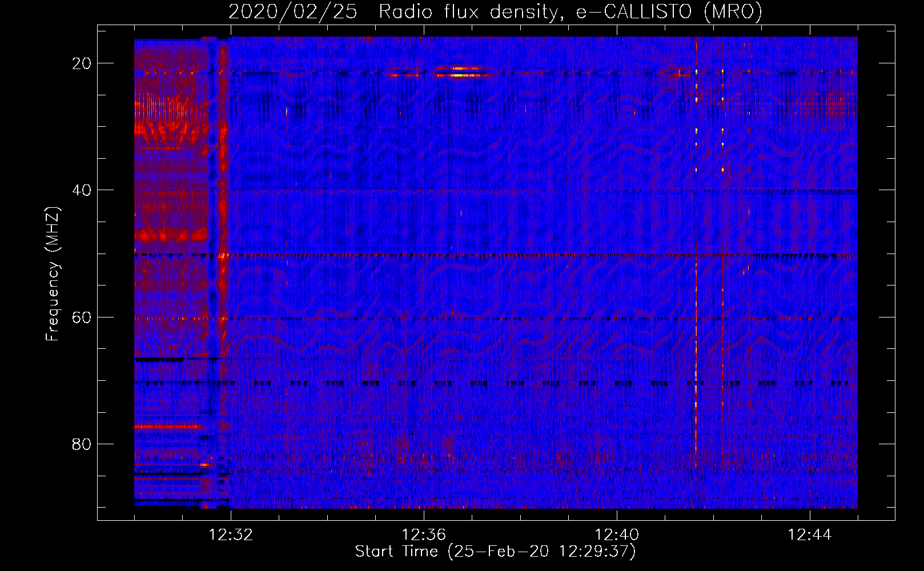The width and height of the screenshot is (924, 571).
Task: Click the 60 MHz frequency tick label
Action: point(82,317)
